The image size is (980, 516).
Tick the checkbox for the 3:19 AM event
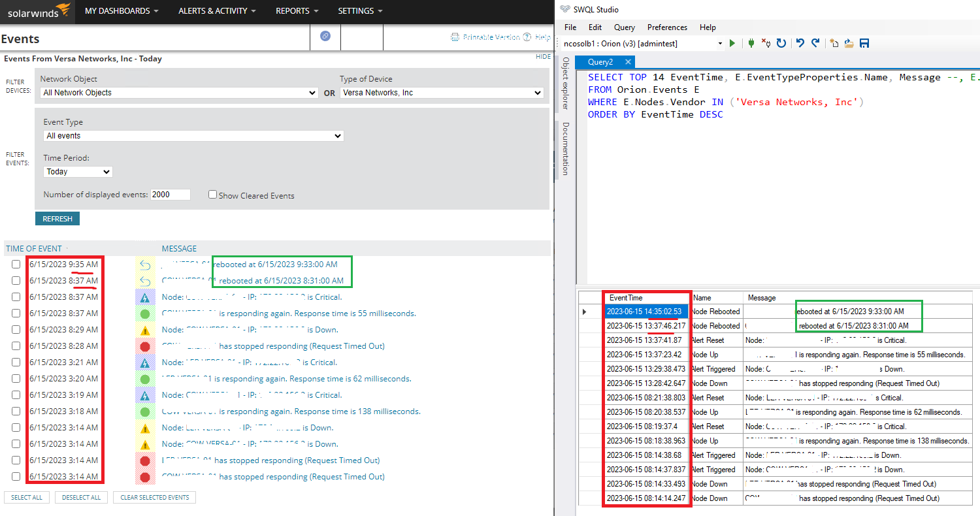(x=16, y=395)
